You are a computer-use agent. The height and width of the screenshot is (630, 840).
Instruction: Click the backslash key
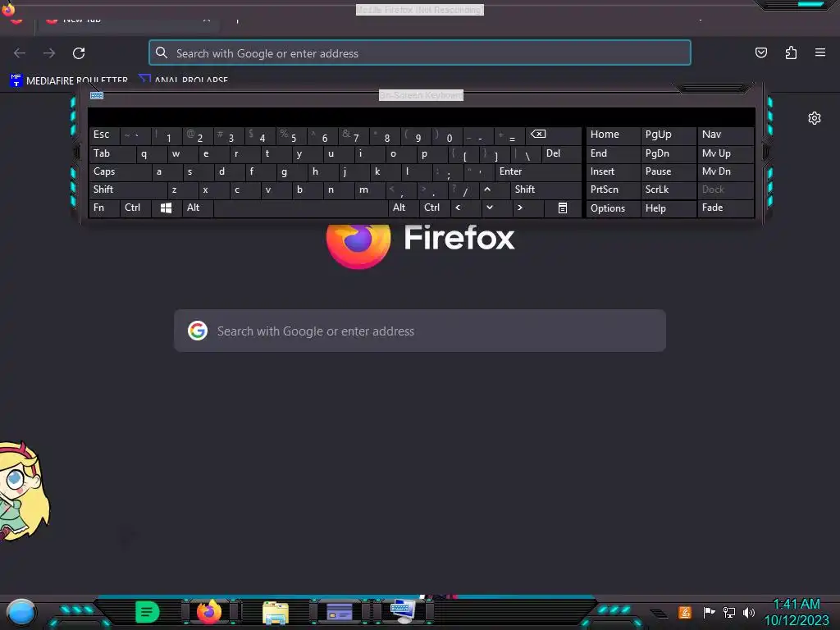pos(526,154)
